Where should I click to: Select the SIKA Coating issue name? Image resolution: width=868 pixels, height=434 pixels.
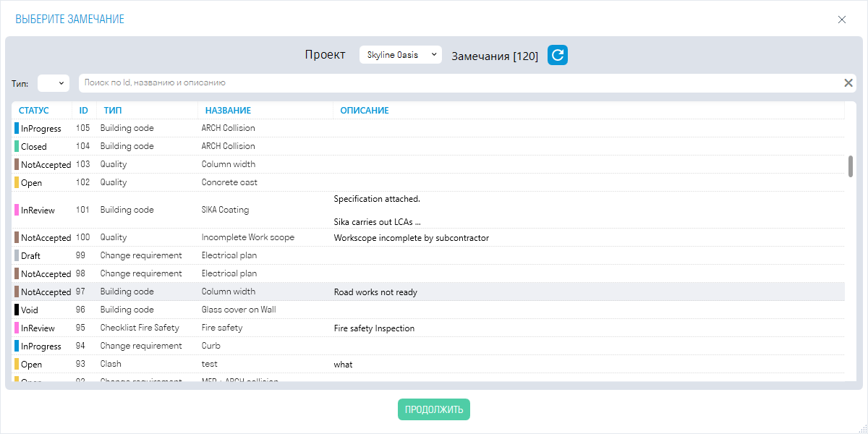pyautogui.click(x=225, y=210)
